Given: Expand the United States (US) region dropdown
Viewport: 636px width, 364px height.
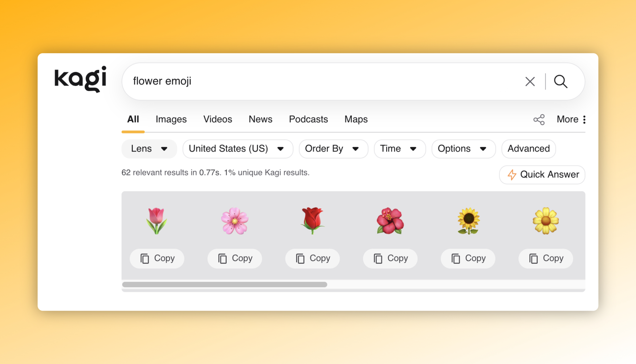Looking at the screenshot, I should tap(237, 149).
